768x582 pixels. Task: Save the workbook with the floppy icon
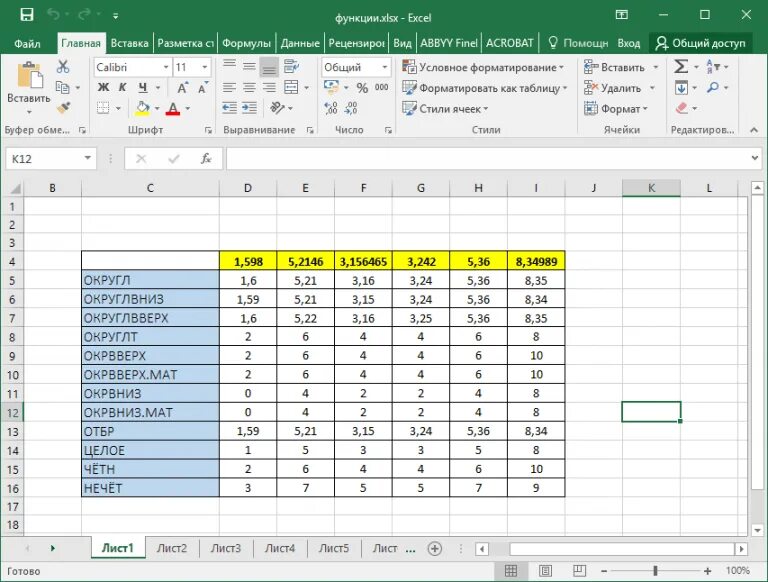(26, 15)
